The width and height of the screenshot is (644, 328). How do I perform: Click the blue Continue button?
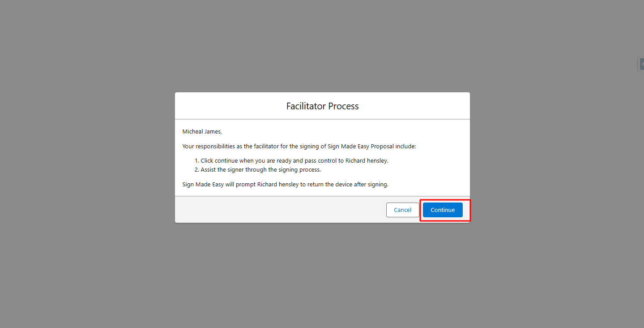pyautogui.click(x=443, y=210)
